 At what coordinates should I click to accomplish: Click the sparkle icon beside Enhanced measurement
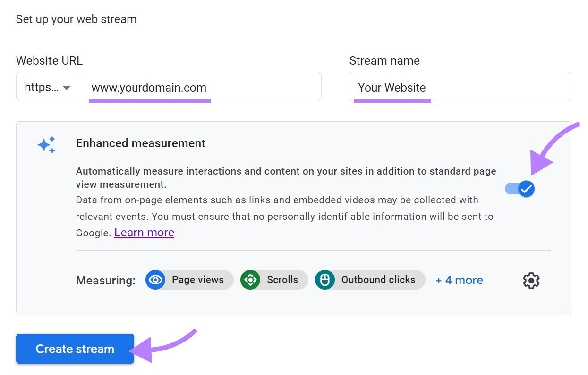pyautogui.click(x=46, y=145)
